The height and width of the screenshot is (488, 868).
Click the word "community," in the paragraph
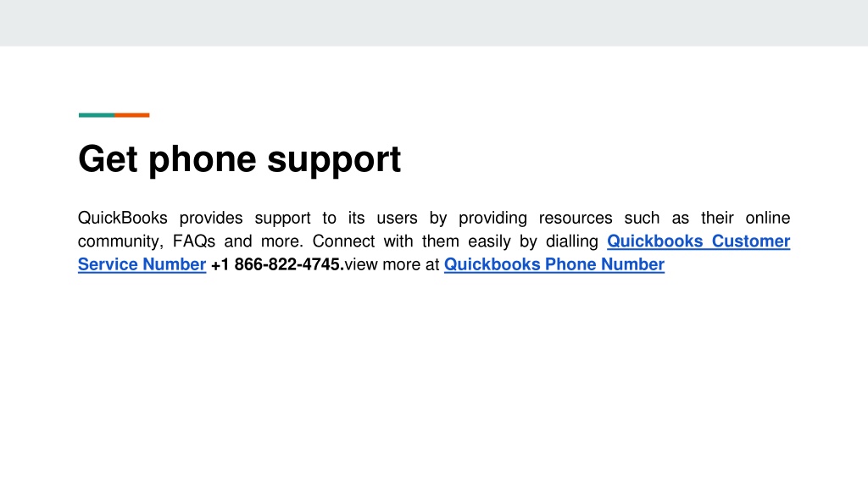pyautogui.click(x=120, y=241)
